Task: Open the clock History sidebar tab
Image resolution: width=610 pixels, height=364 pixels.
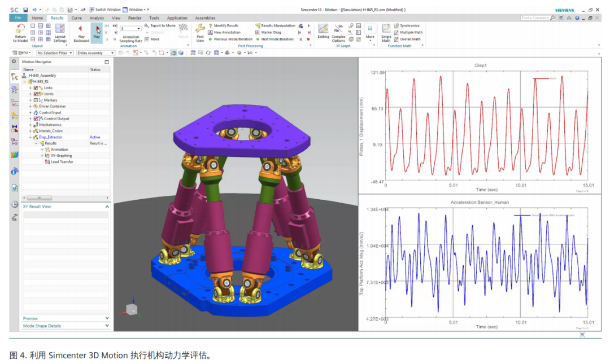Action: coord(14,204)
